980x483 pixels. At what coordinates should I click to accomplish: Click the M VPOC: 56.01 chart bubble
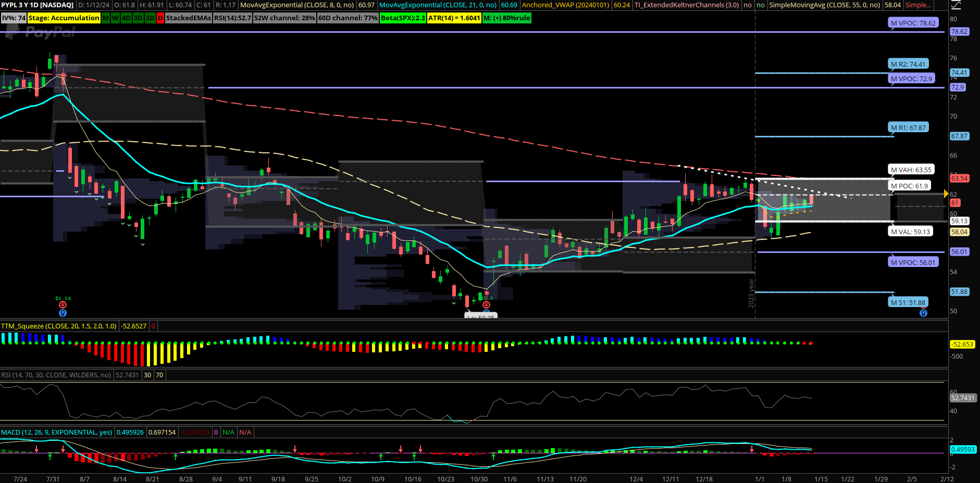tap(913, 262)
